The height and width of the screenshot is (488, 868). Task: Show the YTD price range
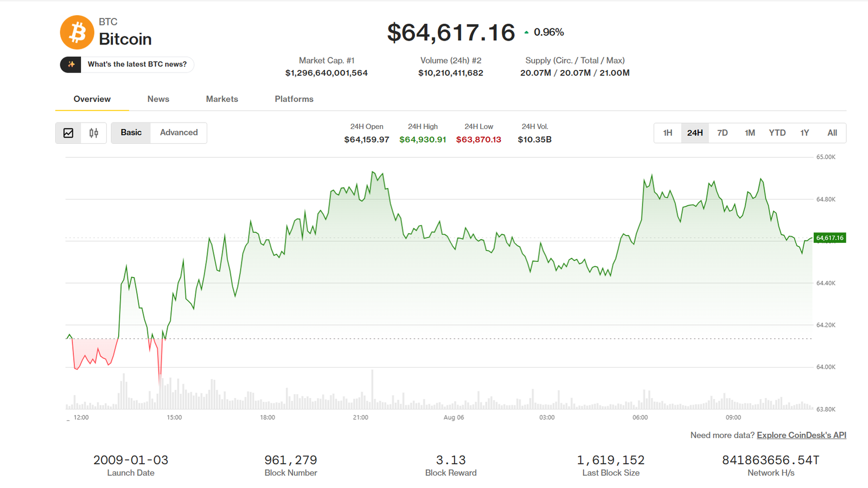tap(777, 133)
